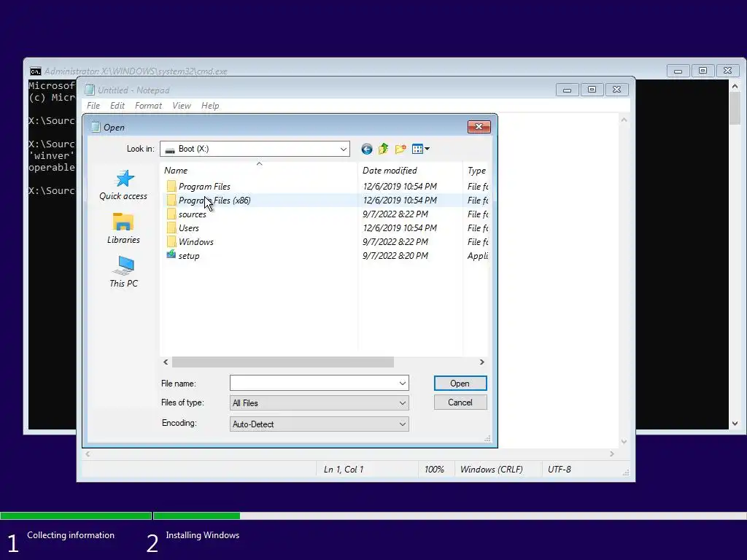Select This PC in places bar
The height and width of the screenshot is (560, 747).
pos(123,271)
